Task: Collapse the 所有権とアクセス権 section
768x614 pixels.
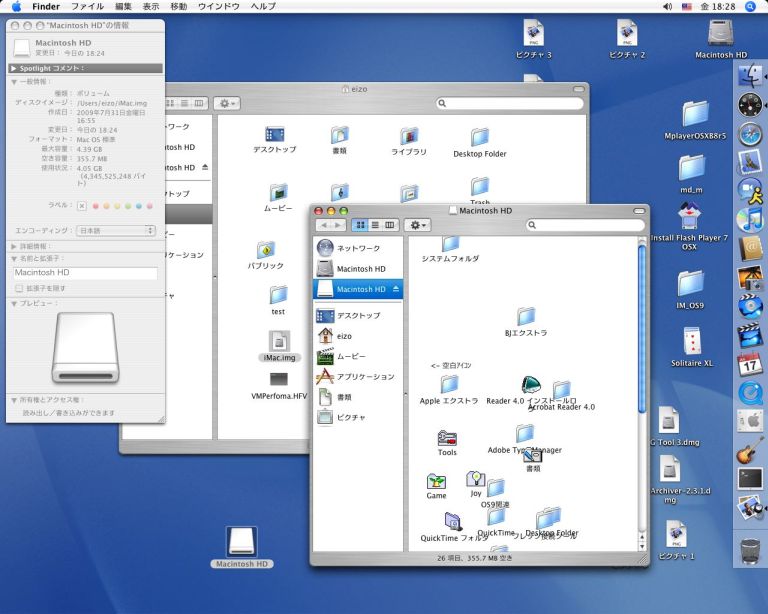Action: tap(14, 401)
